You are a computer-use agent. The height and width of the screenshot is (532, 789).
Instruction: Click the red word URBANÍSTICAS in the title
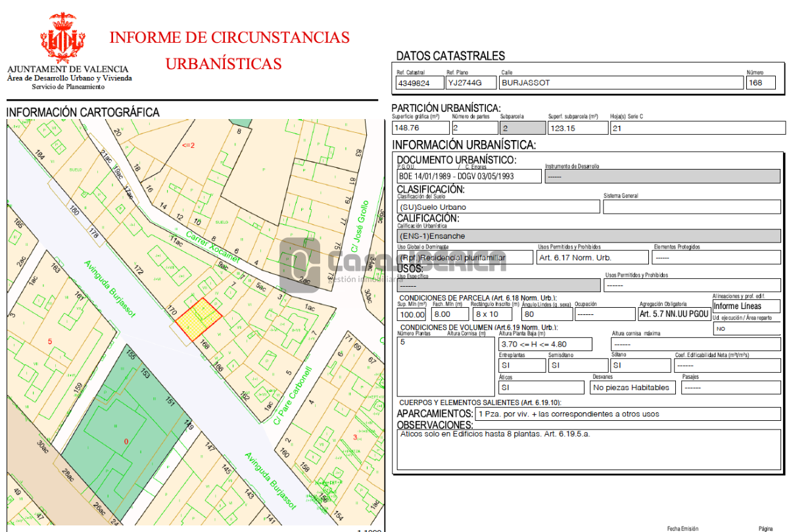224,64
